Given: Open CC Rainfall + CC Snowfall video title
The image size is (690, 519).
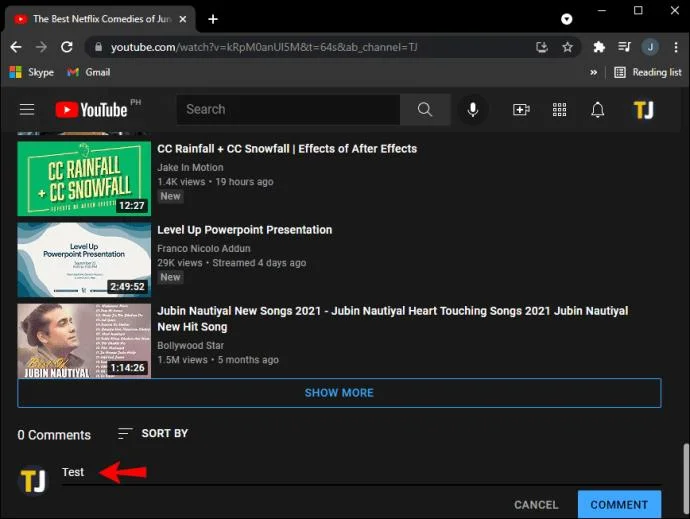Looking at the screenshot, I should tap(287, 149).
